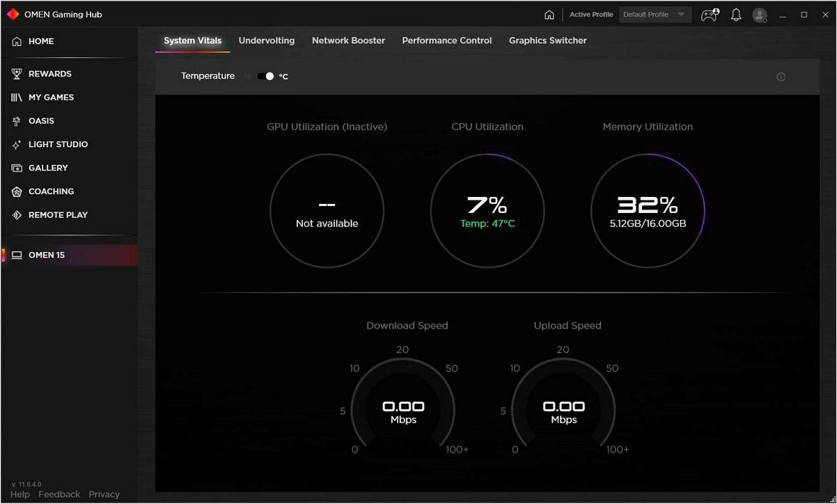Click the Gallery camera icon

click(17, 168)
